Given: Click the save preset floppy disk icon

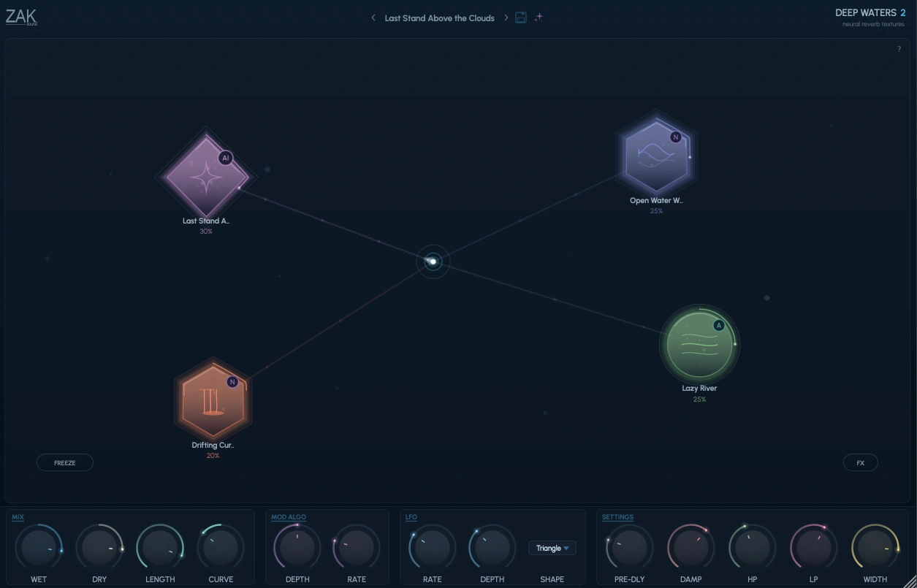Looking at the screenshot, I should (521, 18).
